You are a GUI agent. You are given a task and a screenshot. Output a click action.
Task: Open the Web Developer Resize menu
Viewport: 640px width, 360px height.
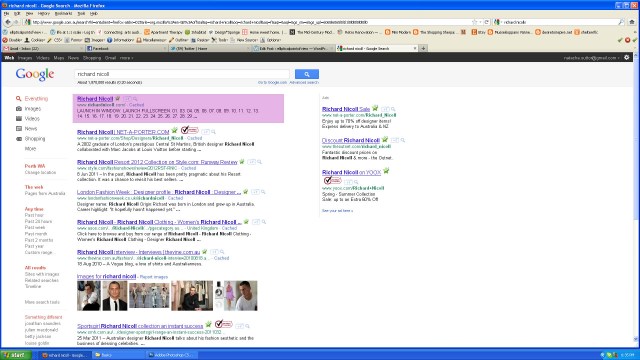click(200, 40)
